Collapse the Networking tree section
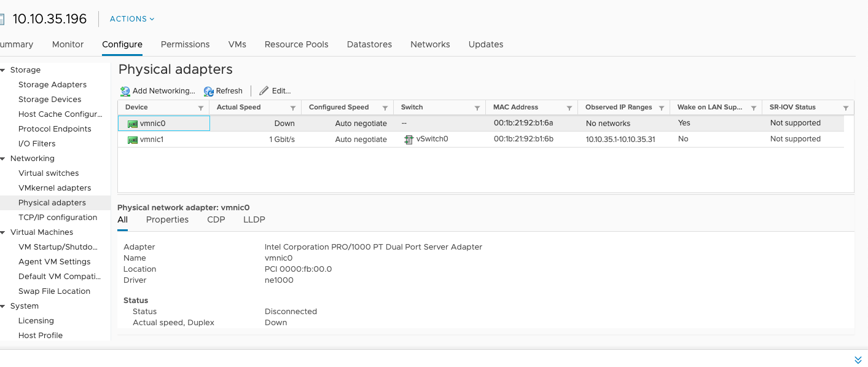The height and width of the screenshot is (367, 868). click(x=2, y=159)
